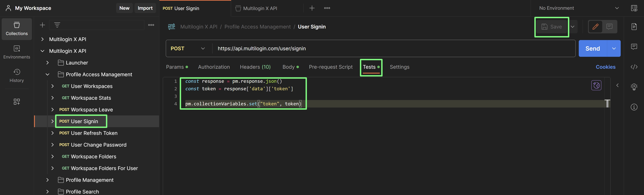
Task: Click the request URL input field
Action: tap(375, 48)
